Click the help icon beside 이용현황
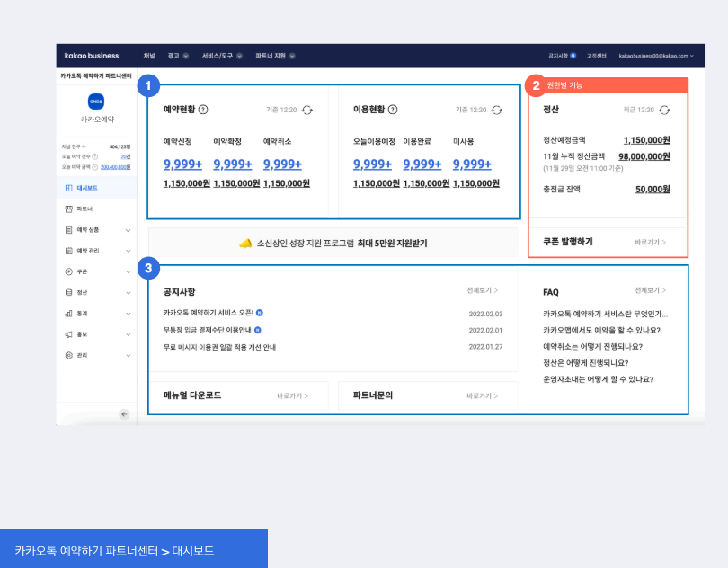The width and height of the screenshot is (728, 568). coord(393,110)
